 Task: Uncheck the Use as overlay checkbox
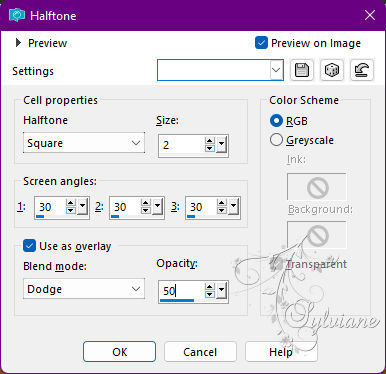pyautogui.click(x=29, y=246)
